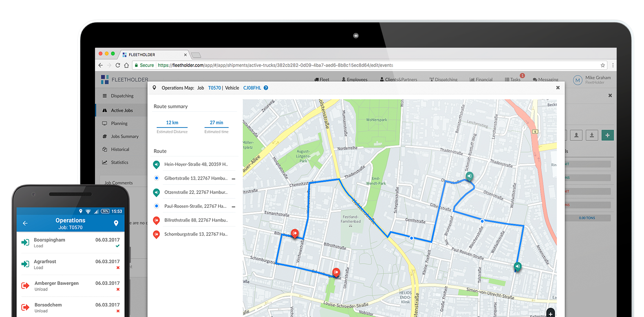This screenshot has width=644, height=317.
Task: Tap the 06.03.2017 date on Amberger Bawergen row
Action: (x=108, y=283)
